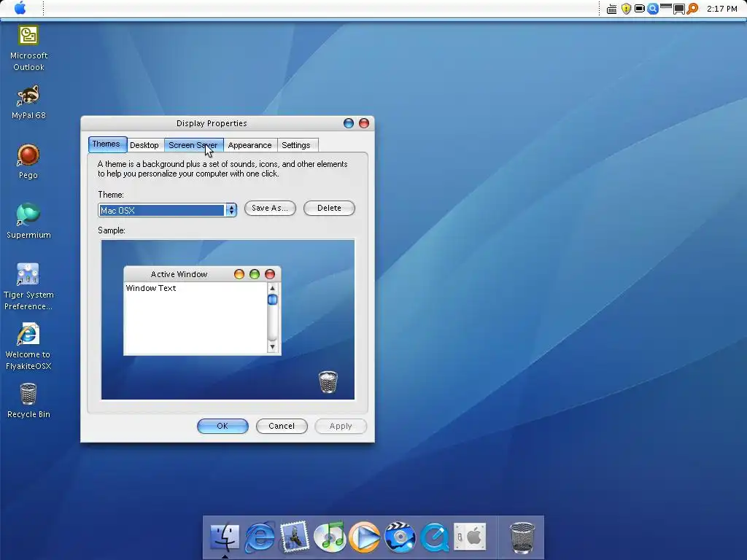Screen dimensions: 747x560
Task: Open the Mail stamp icon in dock
Action: point(295,537)
